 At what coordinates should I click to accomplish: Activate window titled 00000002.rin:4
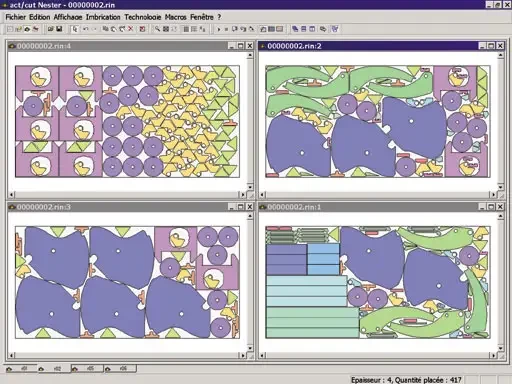click(117, 46)
